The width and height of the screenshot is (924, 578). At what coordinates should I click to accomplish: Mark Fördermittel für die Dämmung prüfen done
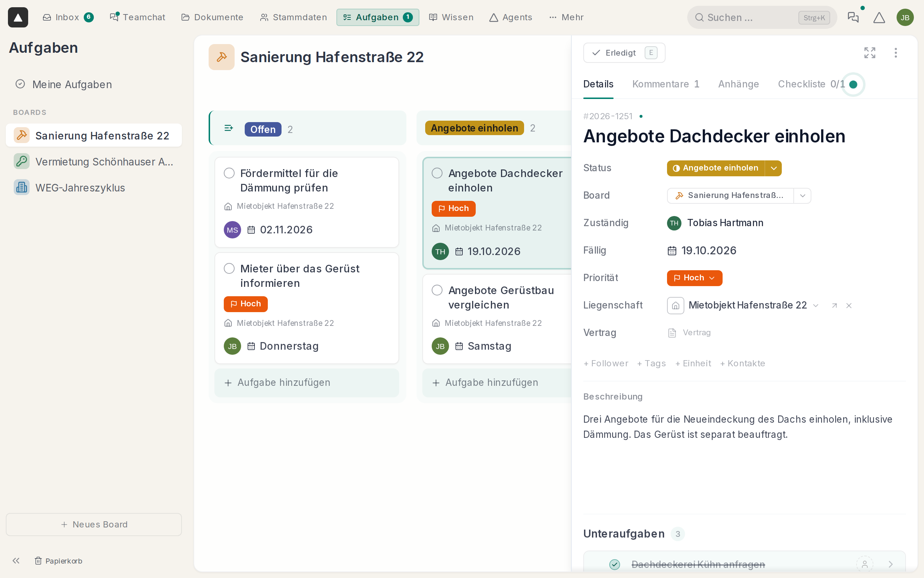pos(229,173)
